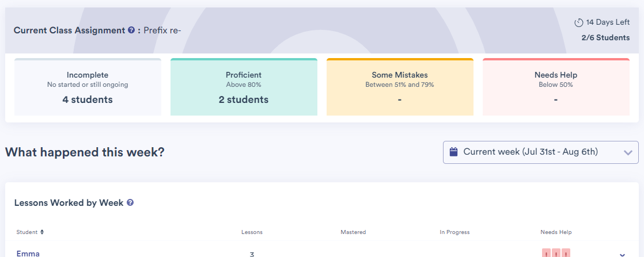Select the Incomplete 4 students card
This screenshot has height=257, width=644.
click(88, 87)
